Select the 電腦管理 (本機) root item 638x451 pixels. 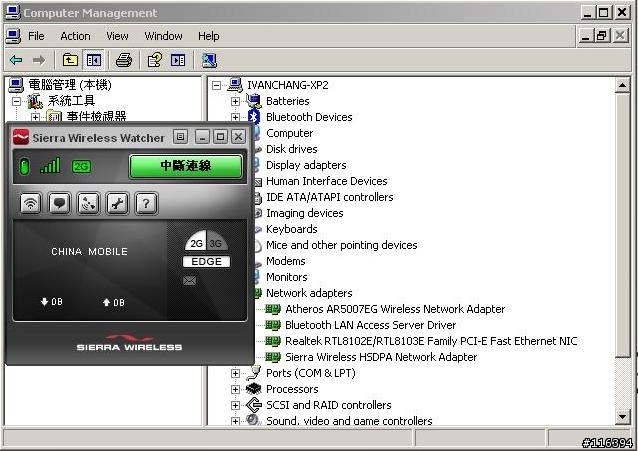point(69,85)
